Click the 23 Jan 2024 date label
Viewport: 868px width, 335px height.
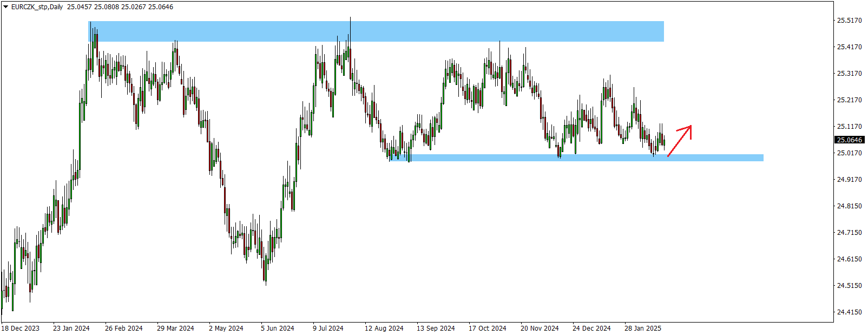[71, 329]
